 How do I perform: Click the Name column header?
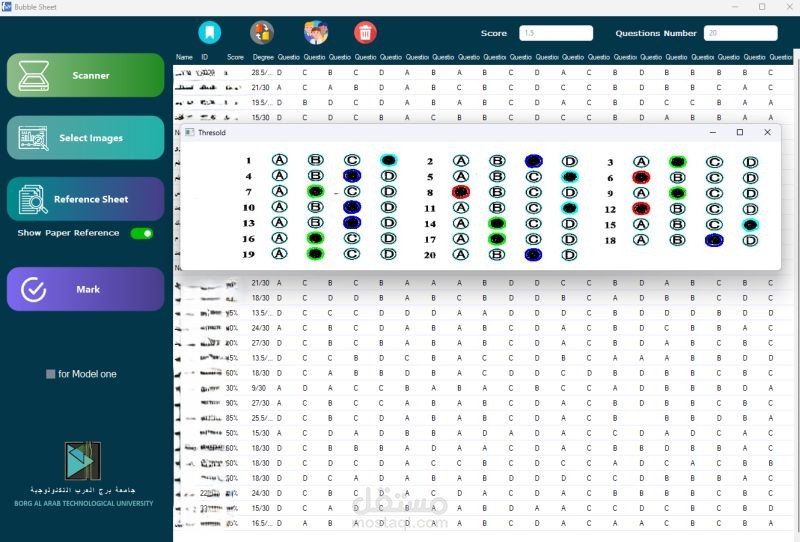pyautogui.click(x=184, y=57)
